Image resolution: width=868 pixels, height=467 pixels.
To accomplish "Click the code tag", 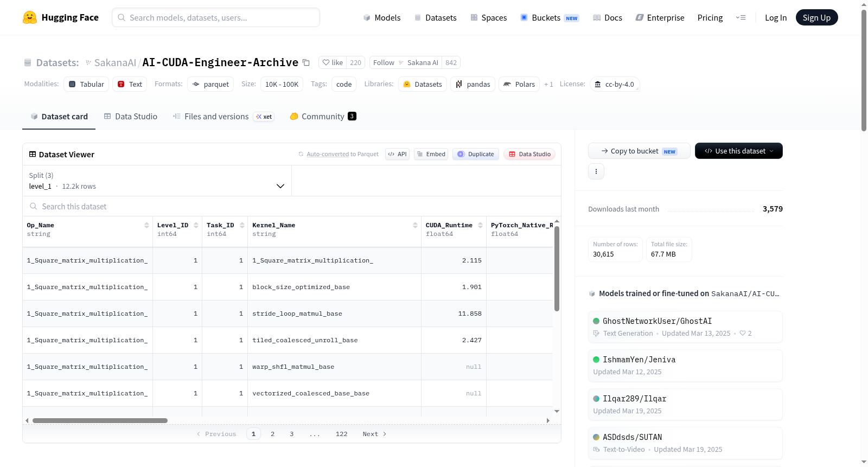I will point(344,84).
